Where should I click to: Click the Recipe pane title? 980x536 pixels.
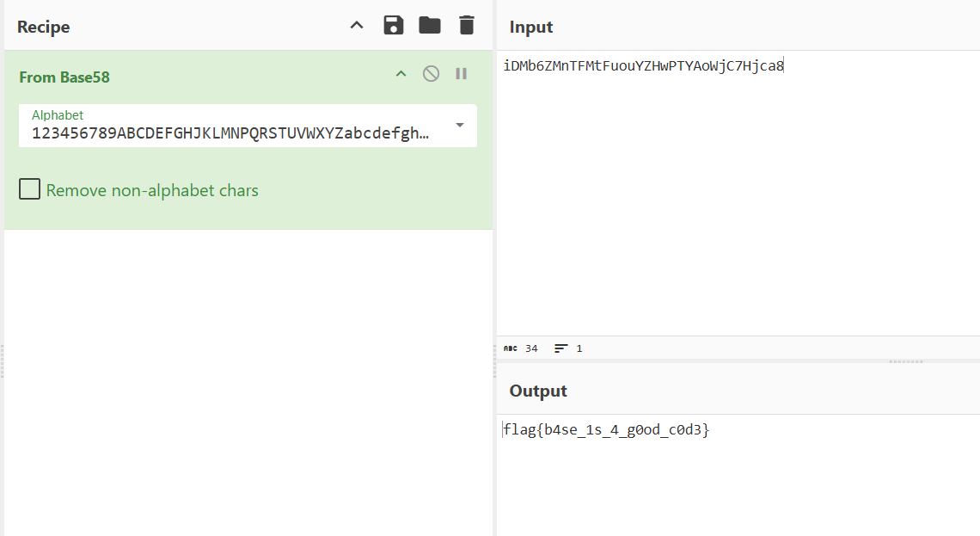pos(44,27)
